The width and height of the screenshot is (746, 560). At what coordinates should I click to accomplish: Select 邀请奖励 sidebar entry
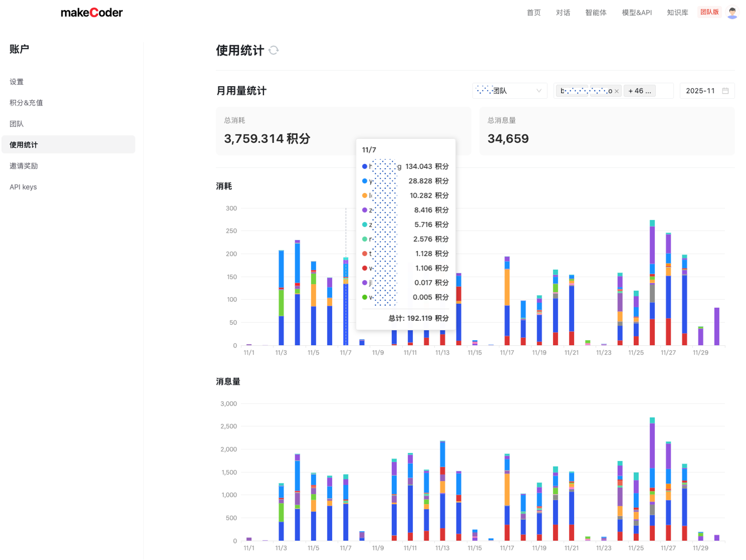(24, 166)
